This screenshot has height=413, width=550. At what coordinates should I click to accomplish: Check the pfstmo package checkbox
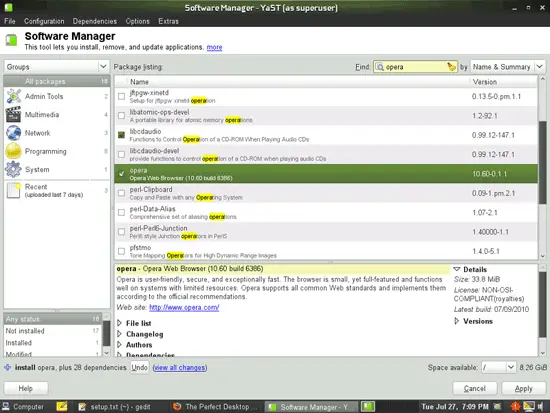click(x=121, y=251)
